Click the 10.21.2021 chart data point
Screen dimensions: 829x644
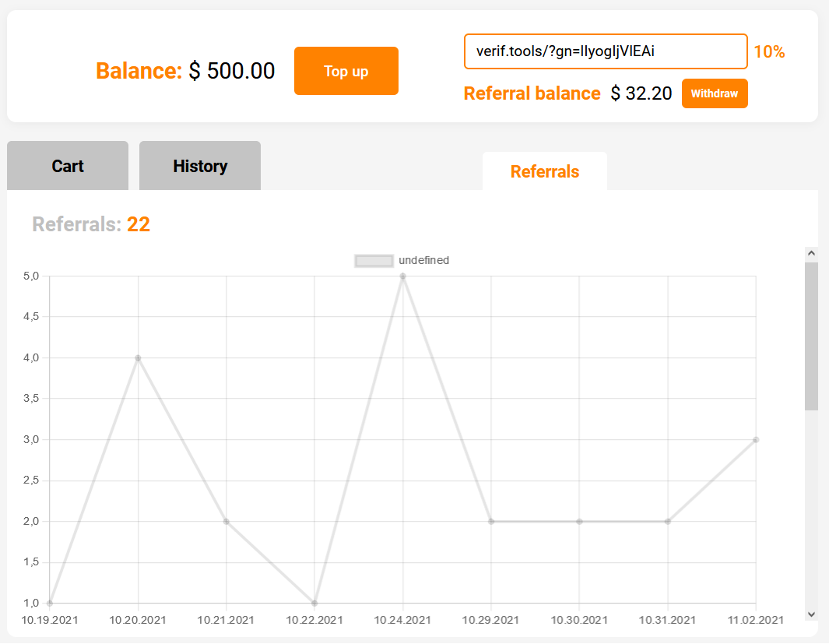click(227, 521)
